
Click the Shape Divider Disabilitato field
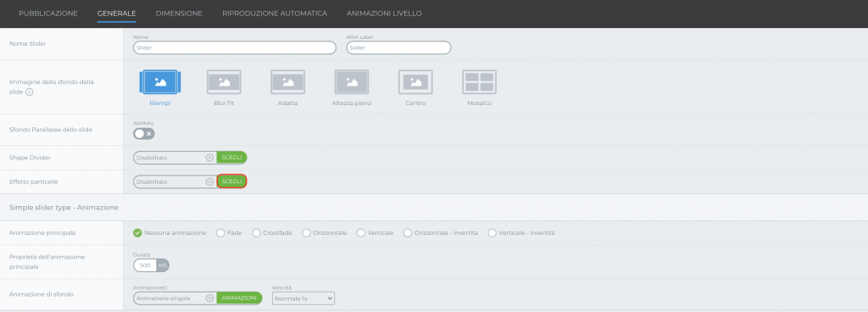(x=175, y=158)
